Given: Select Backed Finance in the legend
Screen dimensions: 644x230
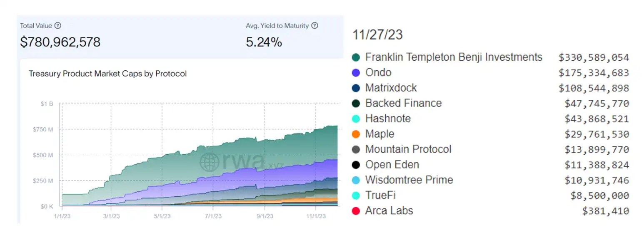Looking at the screenshot, I should coord(403,103).
